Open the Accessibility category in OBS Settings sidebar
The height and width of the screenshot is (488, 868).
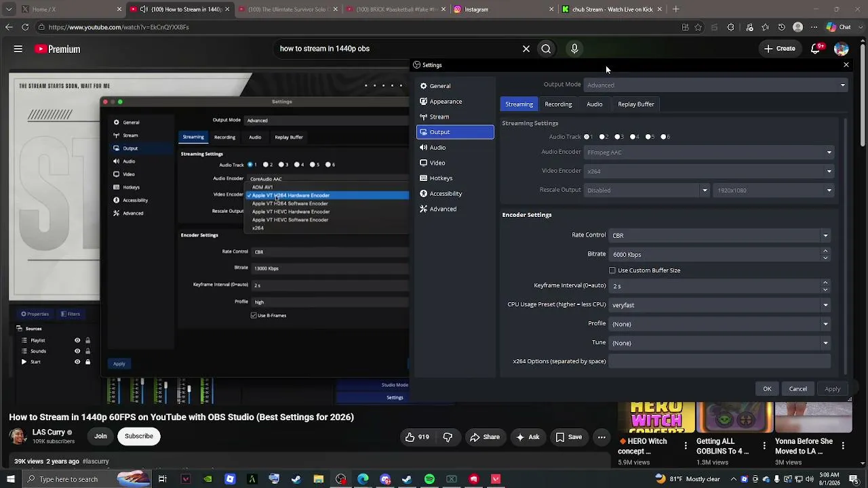coord(455,194)
